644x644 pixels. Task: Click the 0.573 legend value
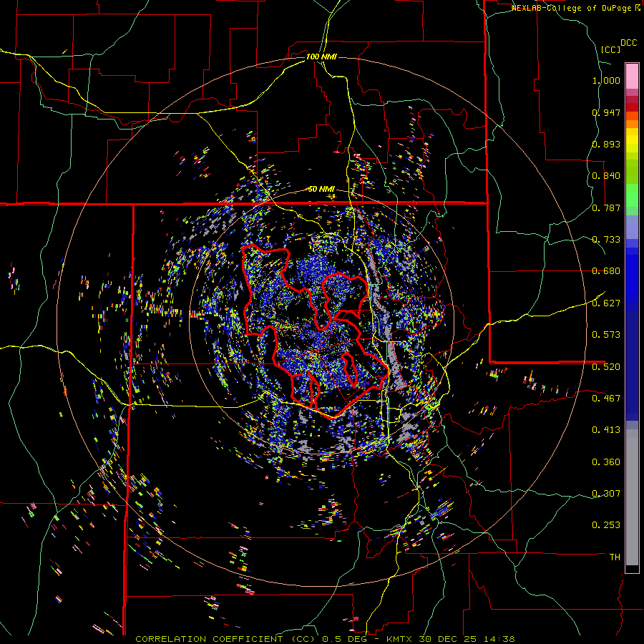[x=606, y=335]
